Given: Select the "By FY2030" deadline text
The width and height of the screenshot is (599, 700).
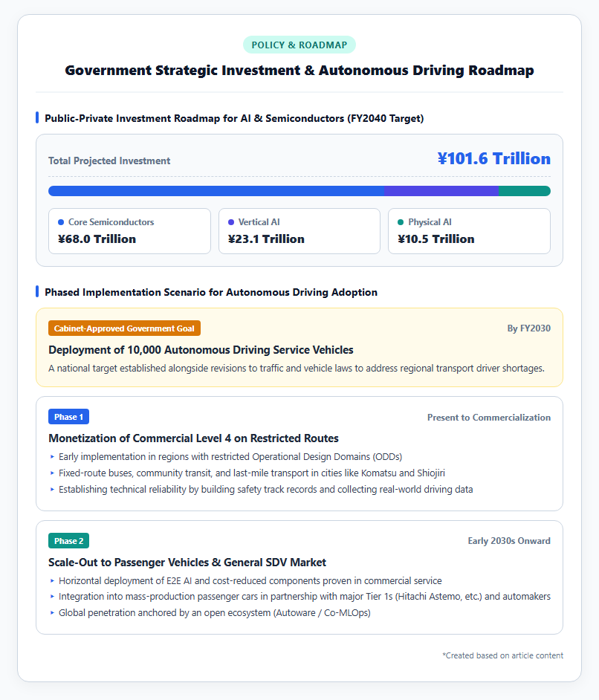Looking at the screenshot, I should pos(529,328).
